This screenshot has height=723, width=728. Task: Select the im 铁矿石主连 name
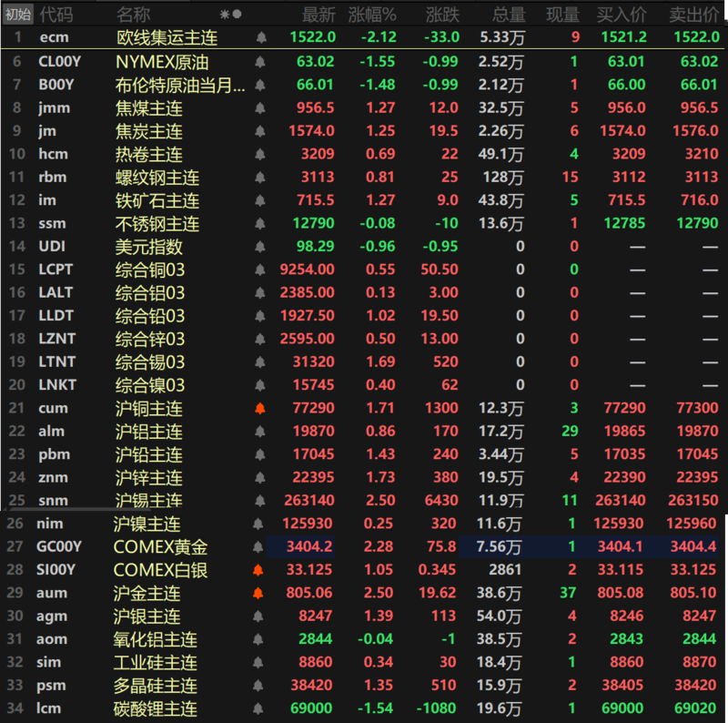tap(157, 200)
